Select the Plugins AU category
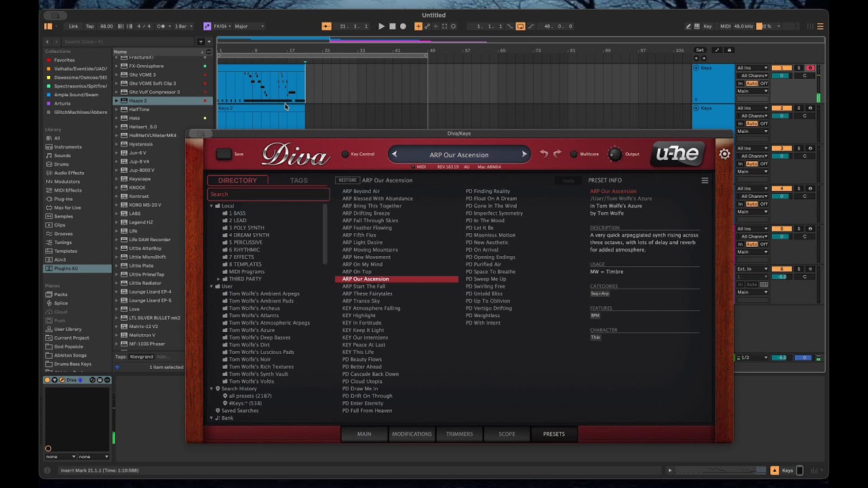Viewport: 868px width, 488px height. (x=66, y=268)
